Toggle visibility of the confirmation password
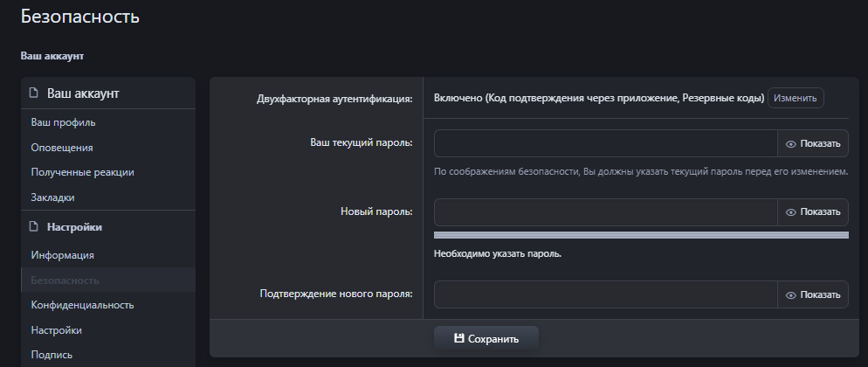Viewport: 868px width, 367px height. tap(813, 294)
